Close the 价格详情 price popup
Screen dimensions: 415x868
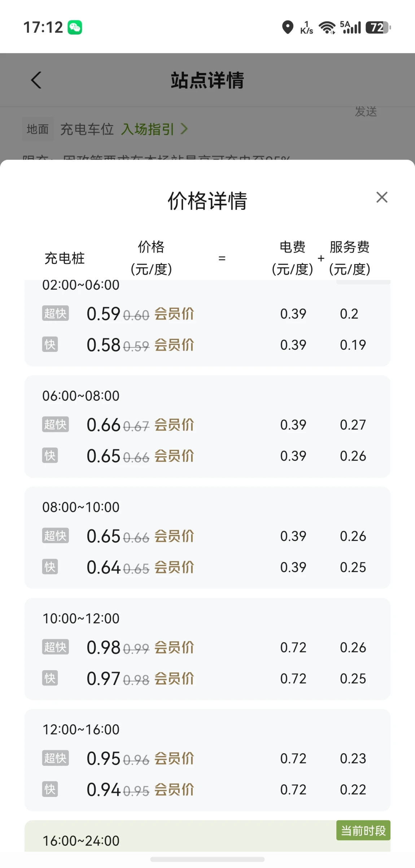[x=381, y=197]
